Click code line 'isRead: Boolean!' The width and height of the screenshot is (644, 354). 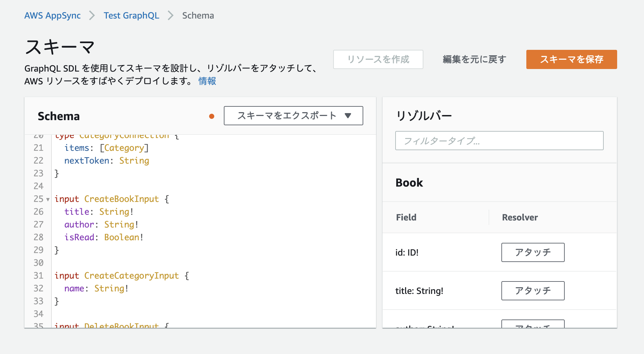(x=104, y=237)
